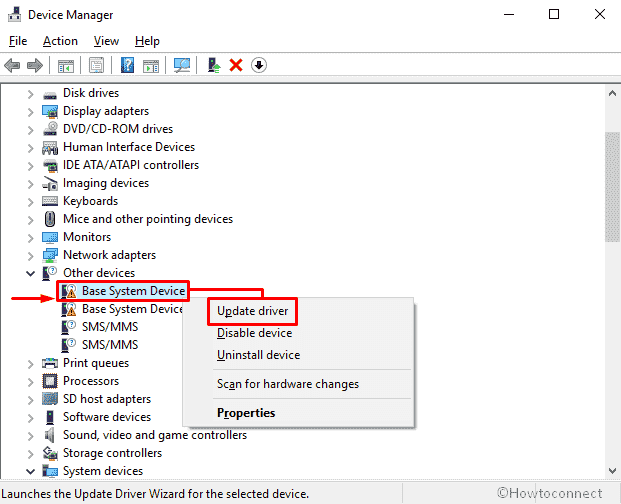Choose Update driver from the context menu
Screen dimensions: 621x504
pos(253,311)
